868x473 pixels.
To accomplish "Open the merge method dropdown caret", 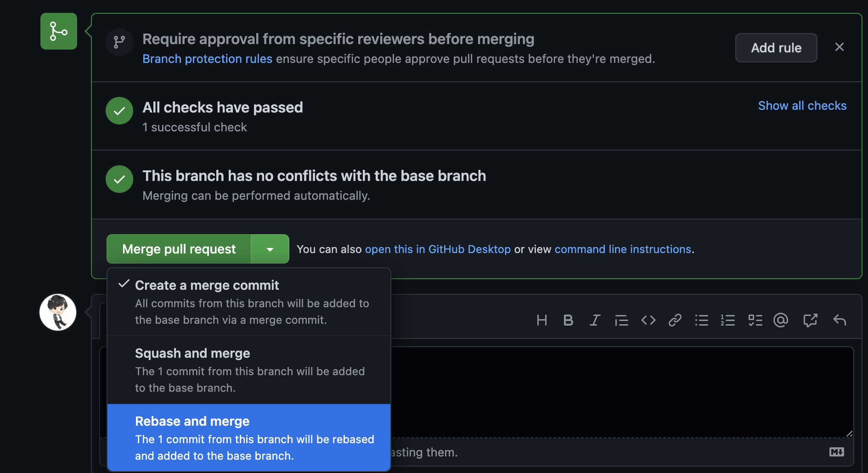I will 270,248.
